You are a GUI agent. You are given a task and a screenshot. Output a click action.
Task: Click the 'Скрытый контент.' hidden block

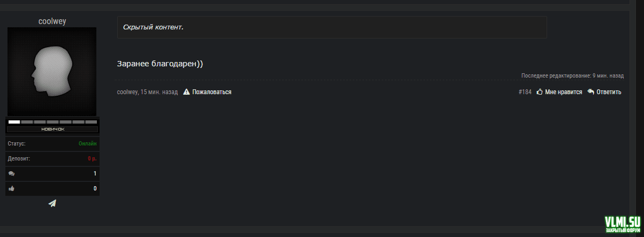coord(332,27)
